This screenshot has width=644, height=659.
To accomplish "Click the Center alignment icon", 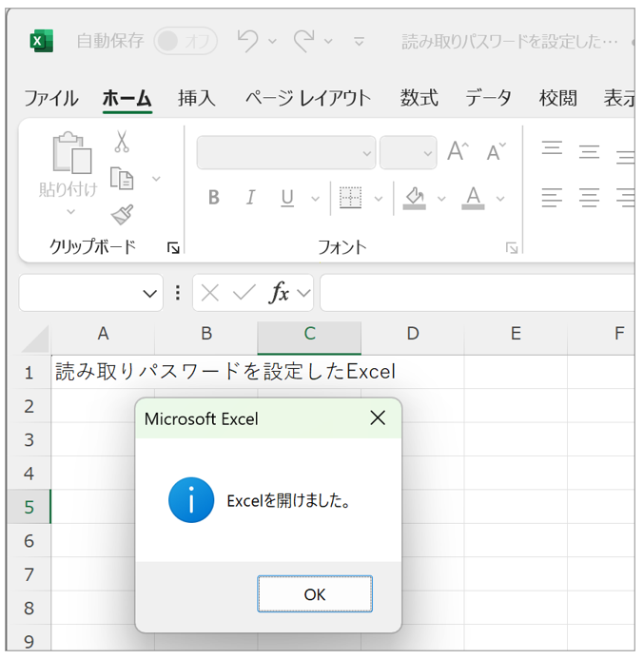I will tap(589, 198).
